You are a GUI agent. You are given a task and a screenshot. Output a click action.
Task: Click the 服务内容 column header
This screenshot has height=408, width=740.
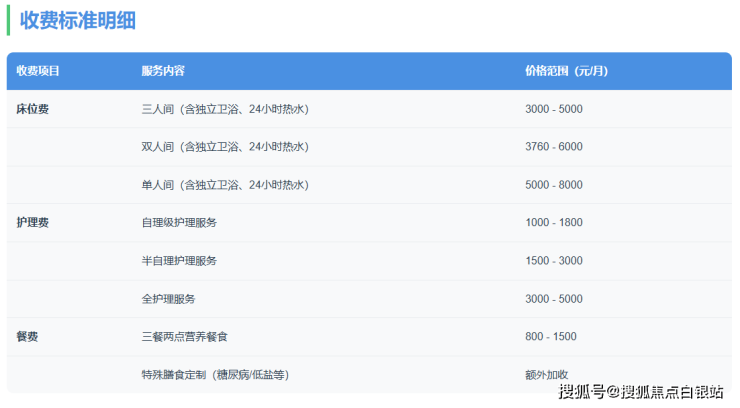163,71
